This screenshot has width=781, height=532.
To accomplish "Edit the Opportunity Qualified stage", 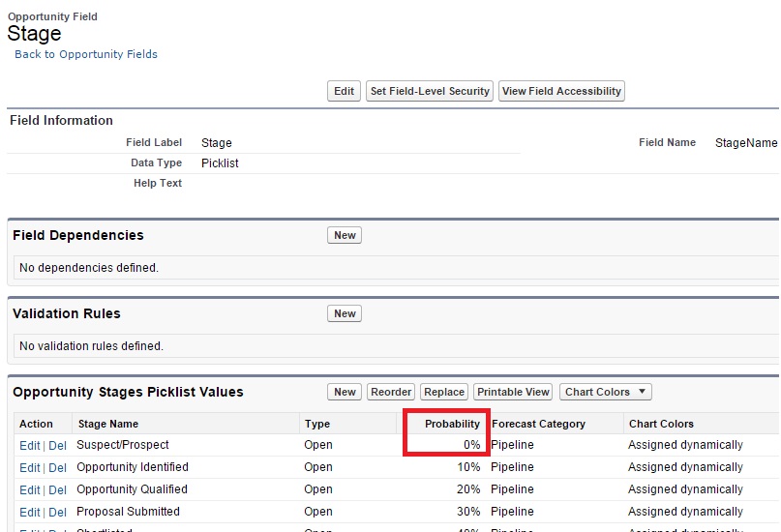I will click(x=29, y=490).
